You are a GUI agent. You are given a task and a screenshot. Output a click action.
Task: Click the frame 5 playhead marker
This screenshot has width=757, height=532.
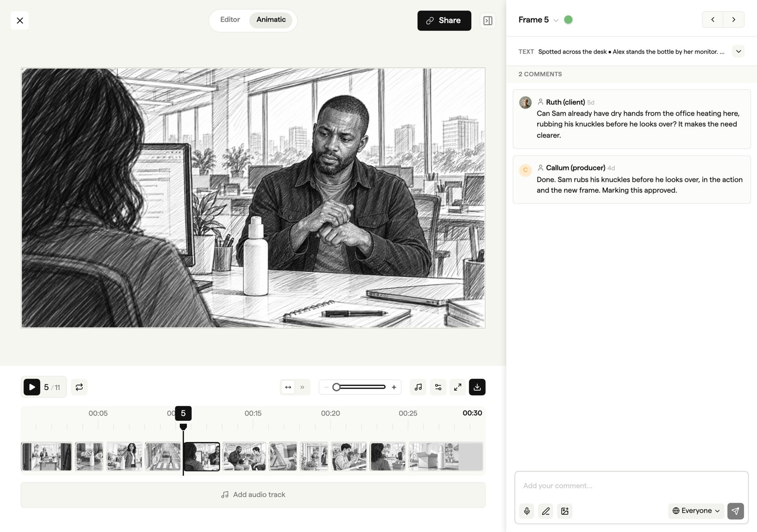click(x=183, y=414)
